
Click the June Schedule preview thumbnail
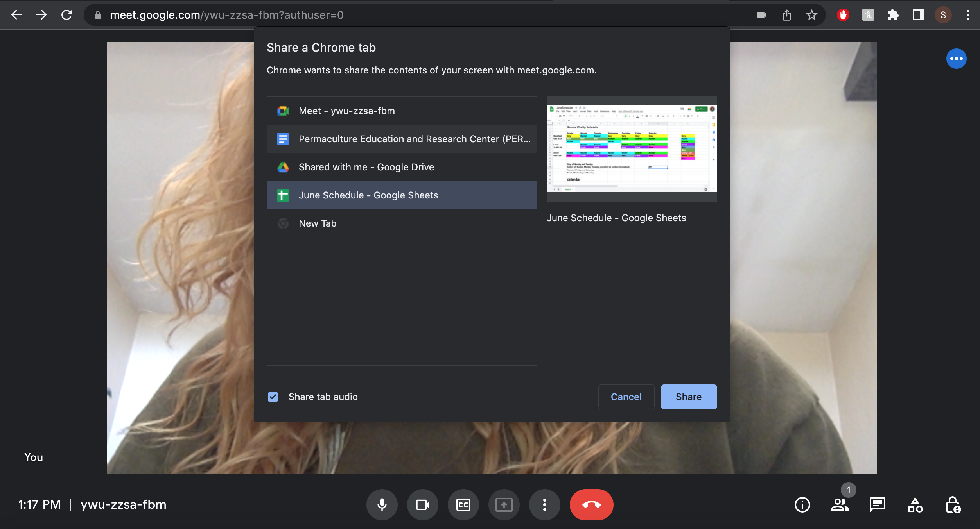point(632,148)
